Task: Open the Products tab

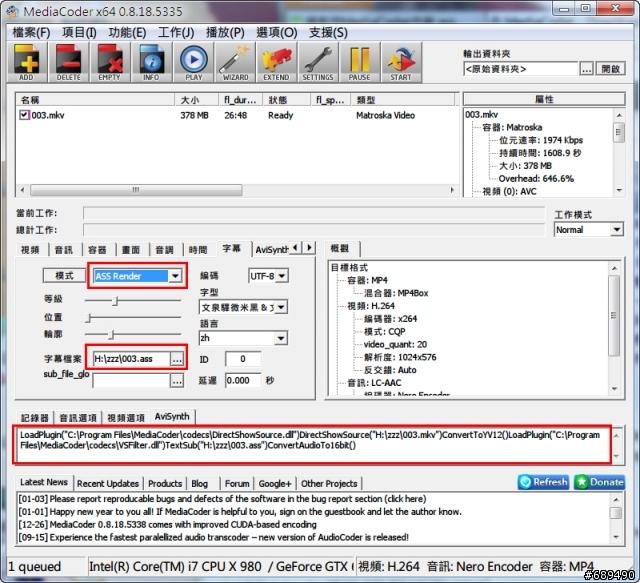Action: click(x=165, y=483)
